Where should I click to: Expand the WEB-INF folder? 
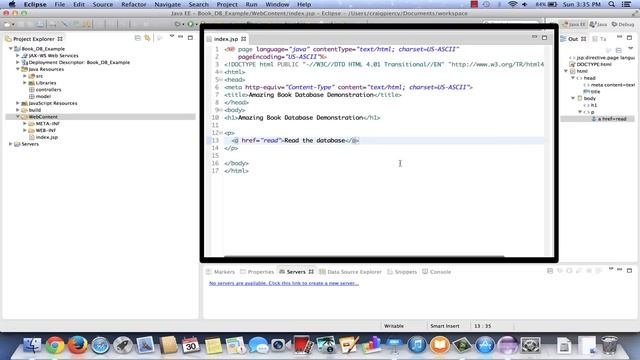click(x=25, y=131)
